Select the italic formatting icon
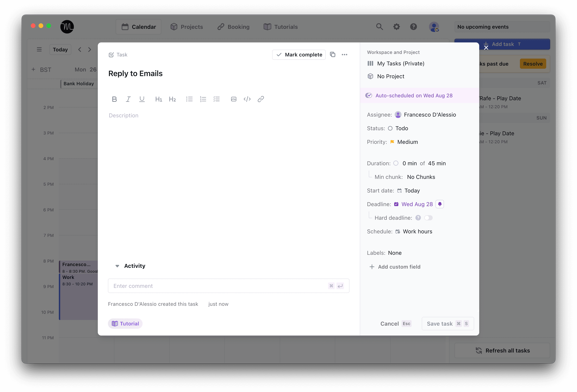The image size is (577, 392). click(x=128, y=99)
